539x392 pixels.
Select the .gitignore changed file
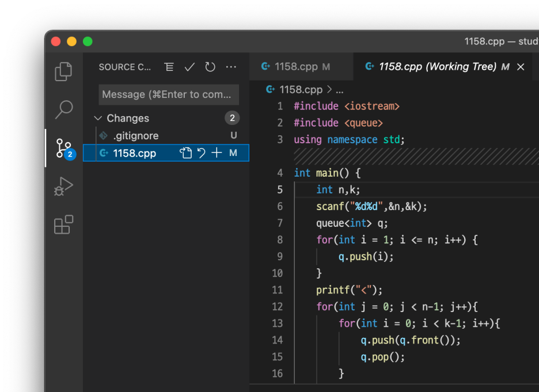point(166,136)
